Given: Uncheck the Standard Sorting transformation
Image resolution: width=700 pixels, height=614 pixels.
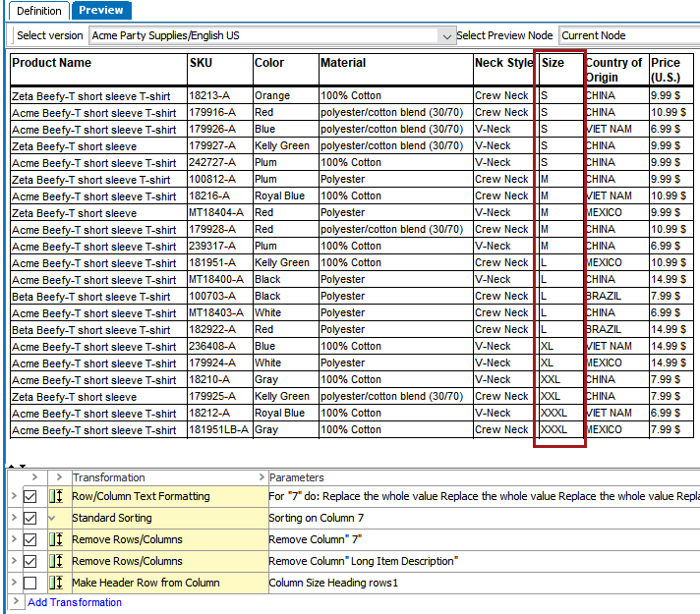Looking at the screenshot, I should pyautogui.click(x=30, y=518).
